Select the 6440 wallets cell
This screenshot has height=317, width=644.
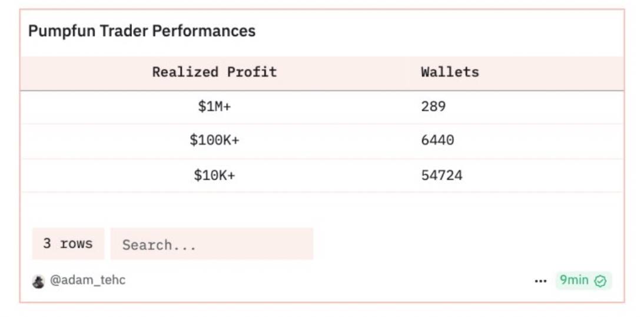click(437, 141)
